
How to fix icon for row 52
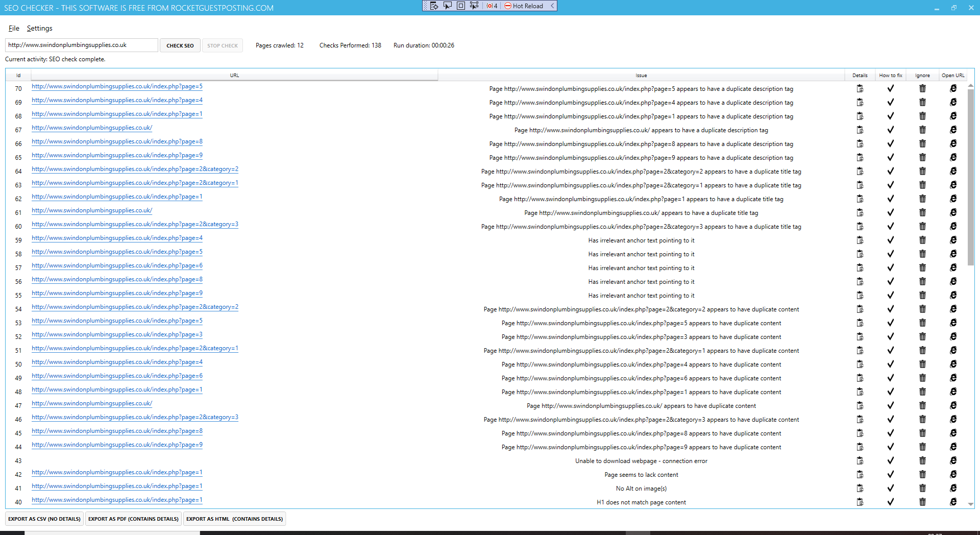point(891,337)
